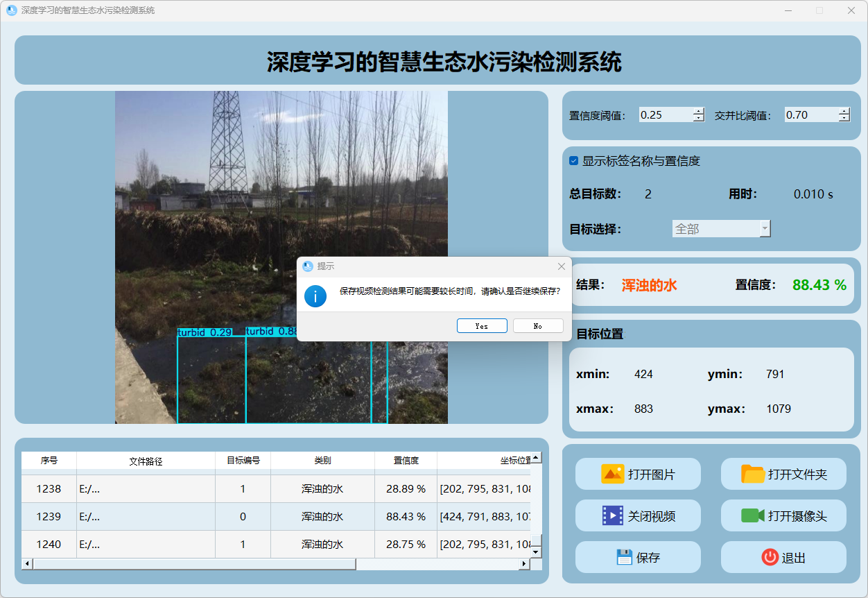Click No to cancel saving
The image size is (868, 598).
coord(538,326)
